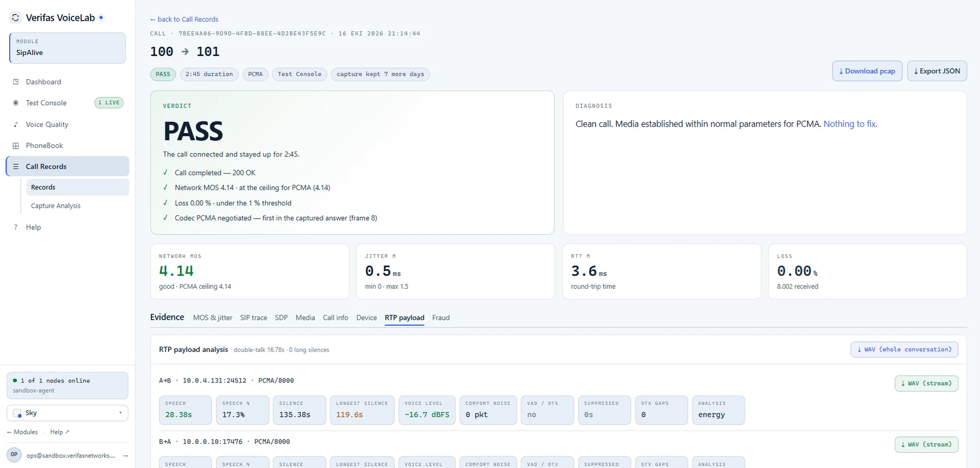This screenshot has width=980, height=468.
Task: Open the Records submenu item
Action: tap(78, 187)
